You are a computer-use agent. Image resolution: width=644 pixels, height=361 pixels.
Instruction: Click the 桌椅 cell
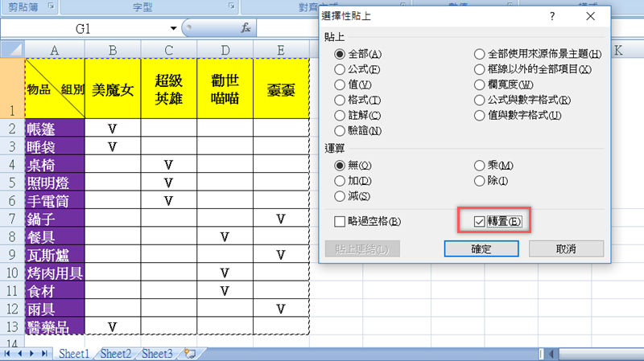click(55, 165)
